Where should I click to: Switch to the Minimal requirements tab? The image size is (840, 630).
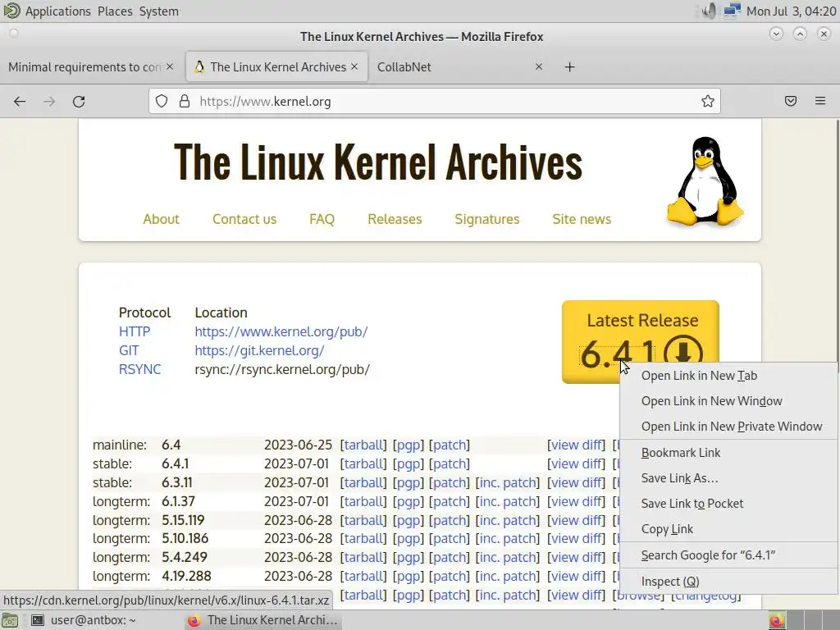(84, 67)
